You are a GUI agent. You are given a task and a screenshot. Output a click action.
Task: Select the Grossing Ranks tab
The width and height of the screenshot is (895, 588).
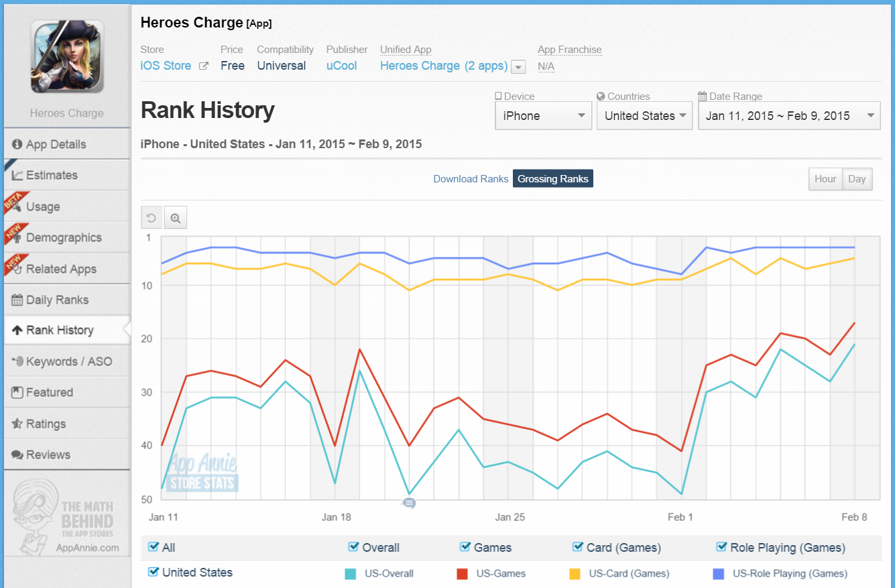(553, 179)
